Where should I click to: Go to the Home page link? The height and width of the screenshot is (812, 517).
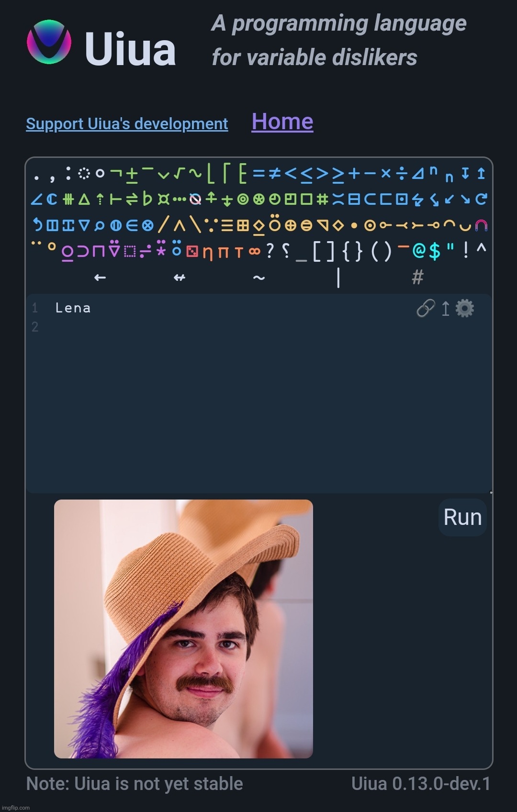pos(282,122)
